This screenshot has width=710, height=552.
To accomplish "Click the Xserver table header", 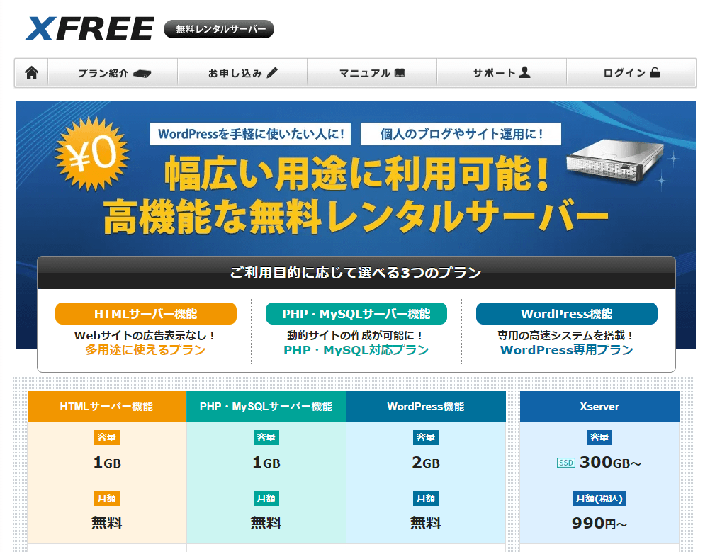I will pyautogui.click(x=600, y=406).
